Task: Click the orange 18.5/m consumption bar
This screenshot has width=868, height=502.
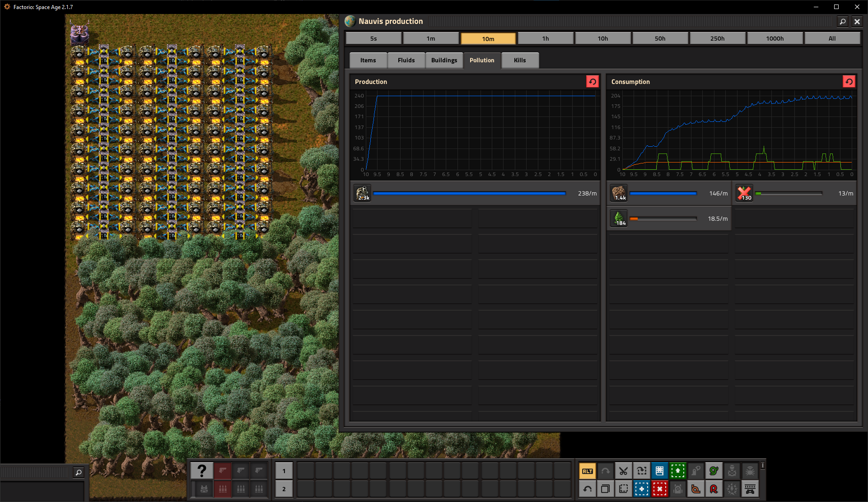Action: tap(663, 218)
